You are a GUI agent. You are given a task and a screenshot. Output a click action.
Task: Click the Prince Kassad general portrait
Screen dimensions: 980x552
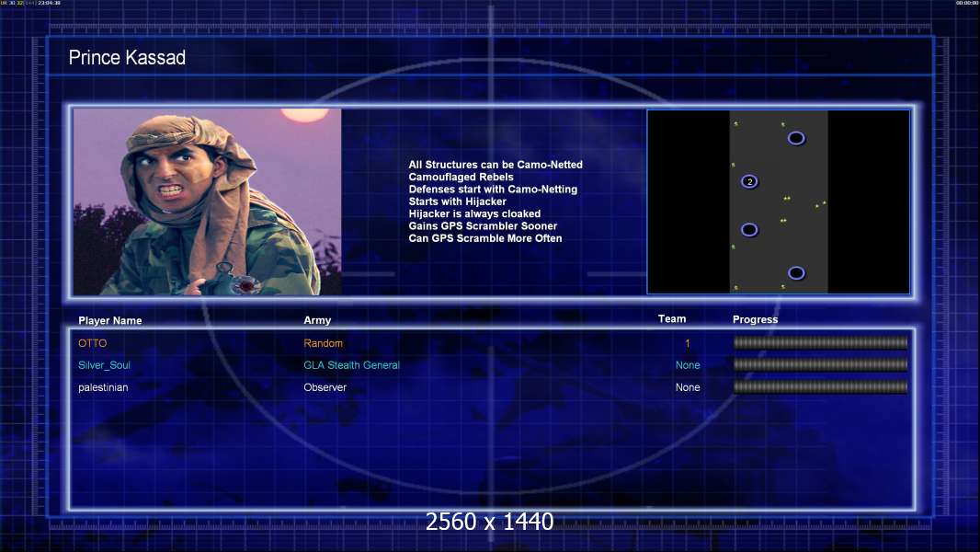208,201
